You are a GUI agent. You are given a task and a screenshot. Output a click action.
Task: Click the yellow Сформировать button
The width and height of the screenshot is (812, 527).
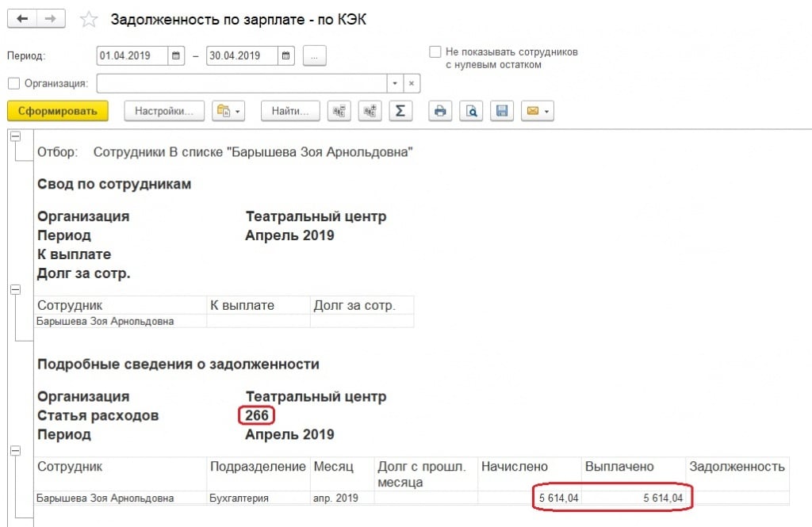pyautogui.click(x=57, y=111)
